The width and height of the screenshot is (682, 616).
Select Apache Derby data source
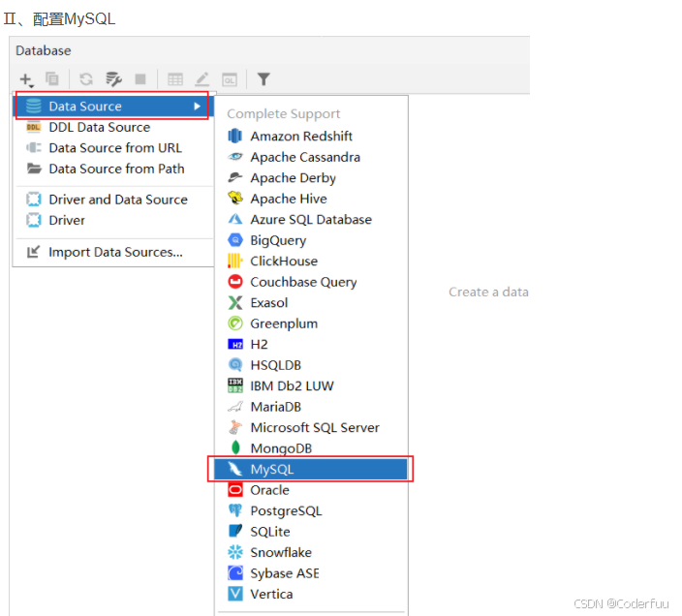pos(311,178)
